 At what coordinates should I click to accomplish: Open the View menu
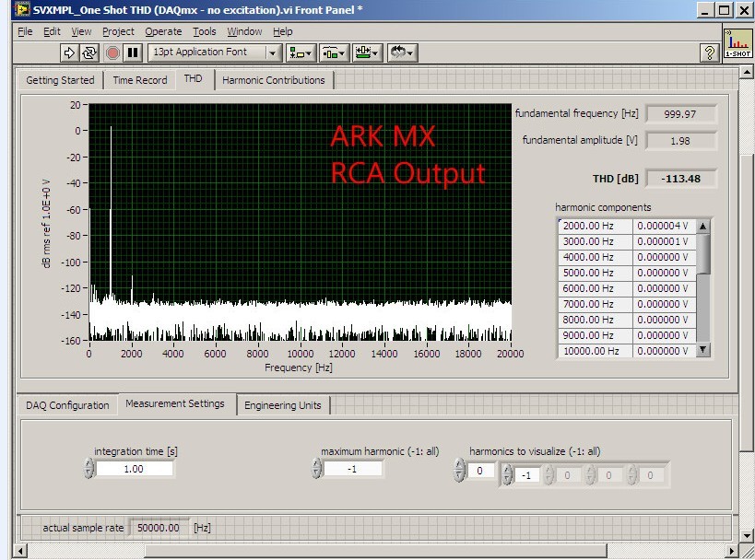pyautogui.click(x=81, y=31)
